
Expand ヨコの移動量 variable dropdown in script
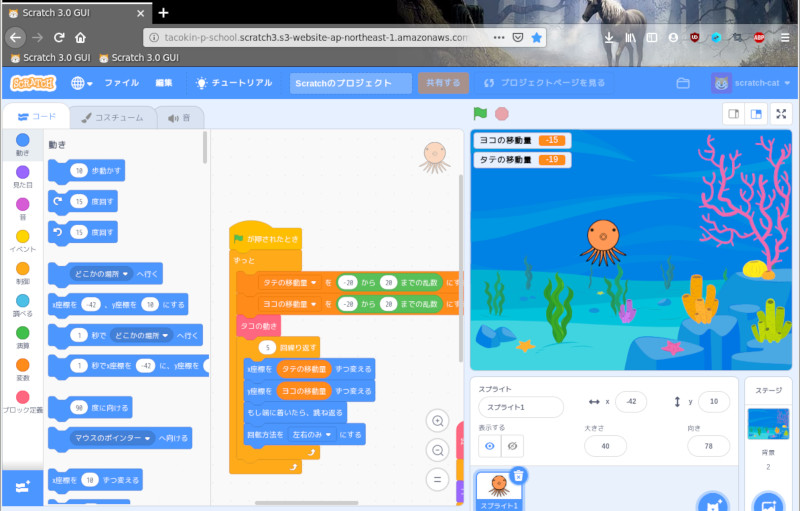tap(289, 304)
